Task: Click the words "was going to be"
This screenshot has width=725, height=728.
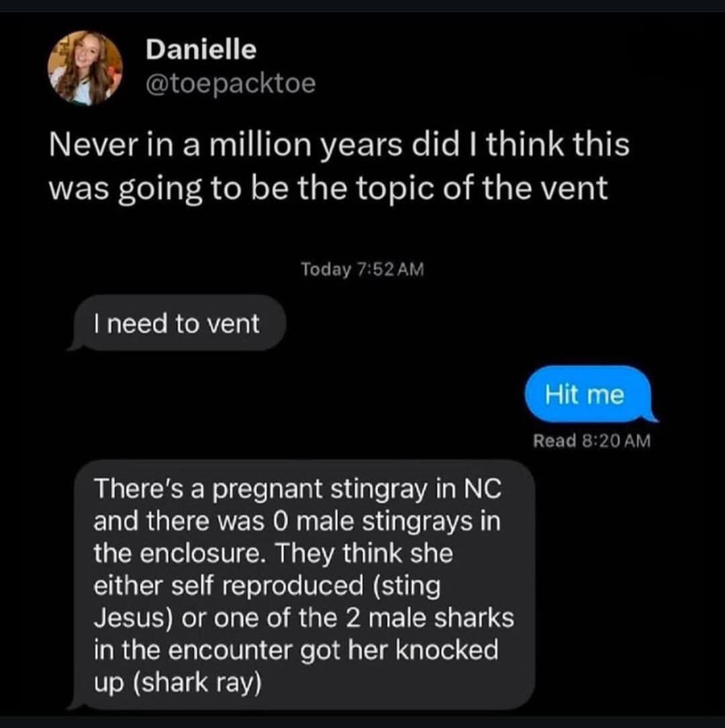Action: pyautogui.click(x=152, y=188)
